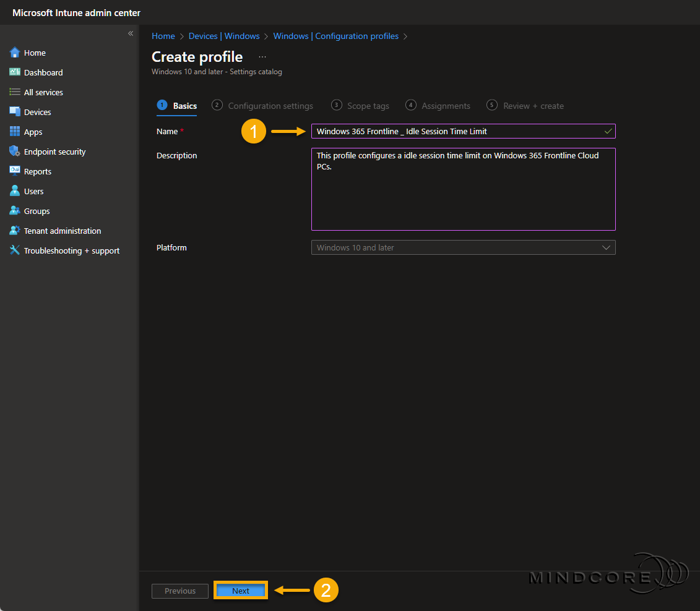
Task: Open the ellipsis menu beside Create profile
Action: [262, 57]
